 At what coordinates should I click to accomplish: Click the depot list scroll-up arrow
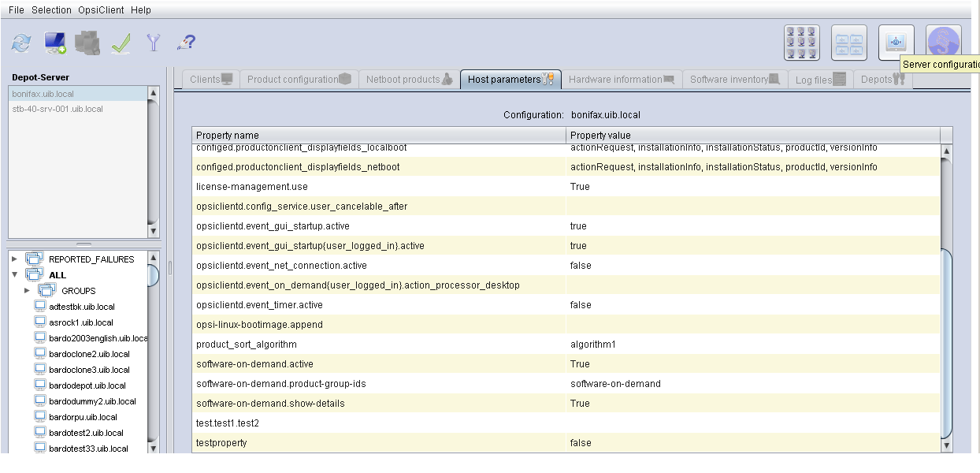tap(153, 93)
